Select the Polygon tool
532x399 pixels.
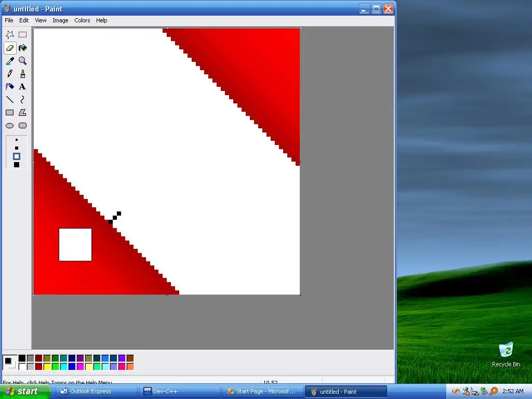point(23,112)
